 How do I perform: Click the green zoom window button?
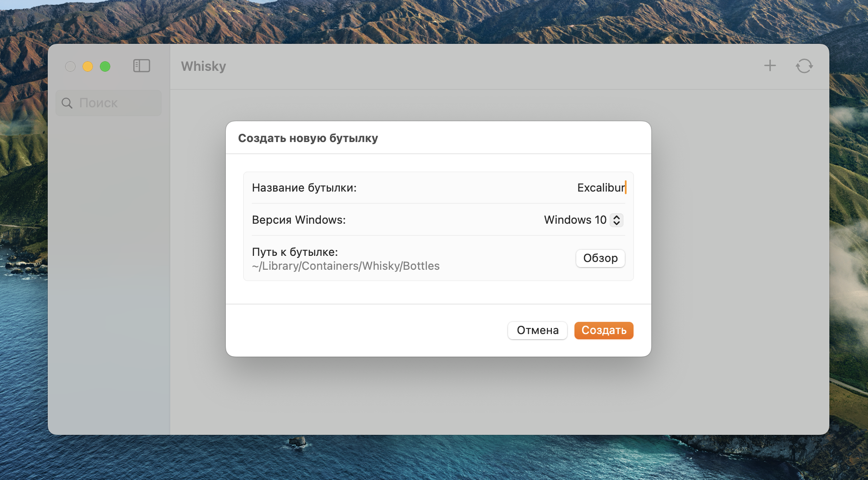click(x=105, y=66)
